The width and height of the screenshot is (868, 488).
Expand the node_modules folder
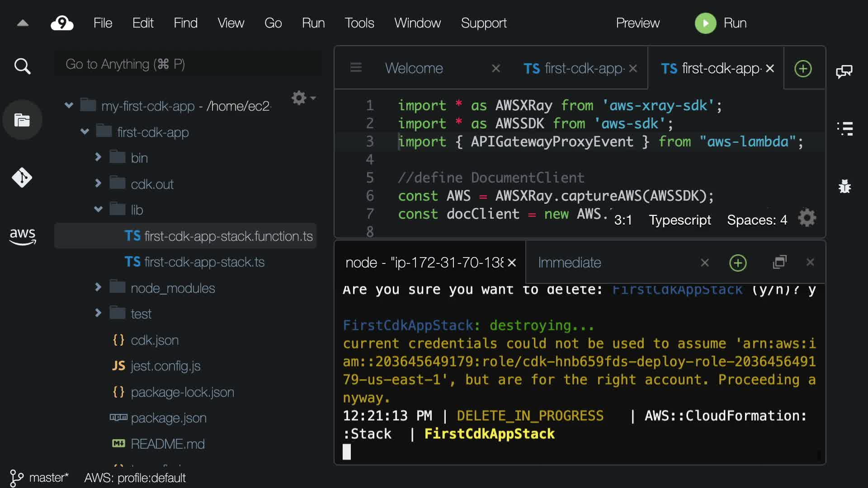98,287
